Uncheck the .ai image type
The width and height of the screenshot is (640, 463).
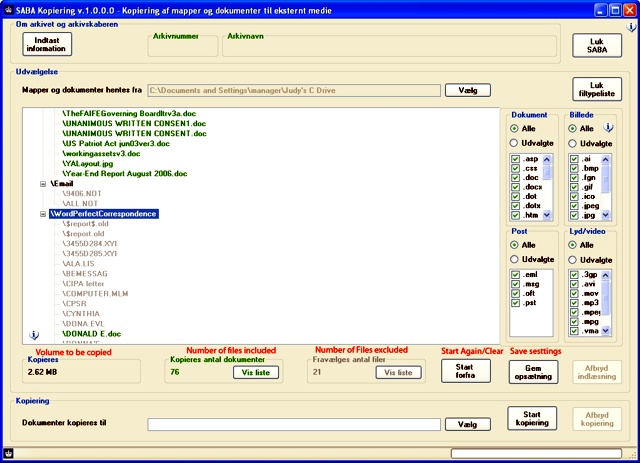(x=574, y=159)
